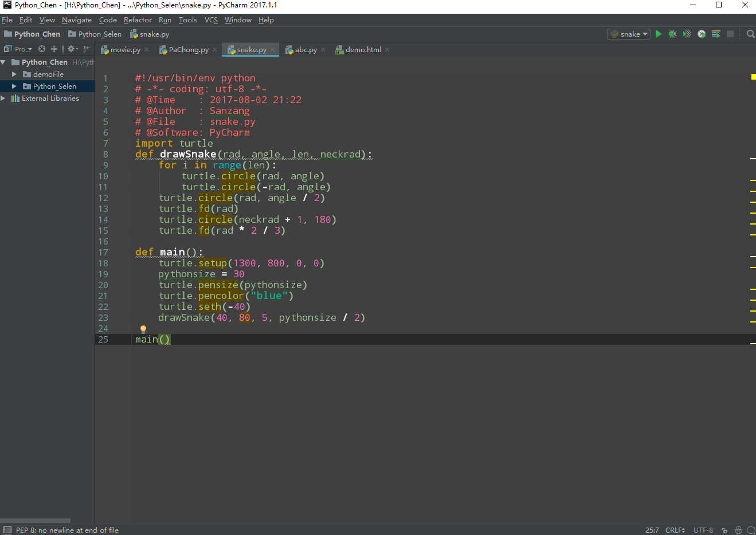Click the UTF-8 encoding label in status bar
Screen dimensions: 756x535
(703, 530)
